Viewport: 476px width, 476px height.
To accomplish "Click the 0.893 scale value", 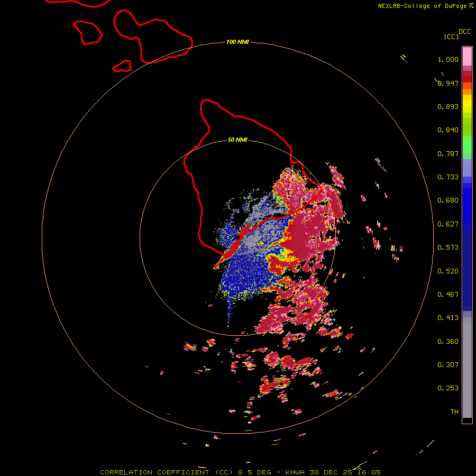I will [448, 106].
